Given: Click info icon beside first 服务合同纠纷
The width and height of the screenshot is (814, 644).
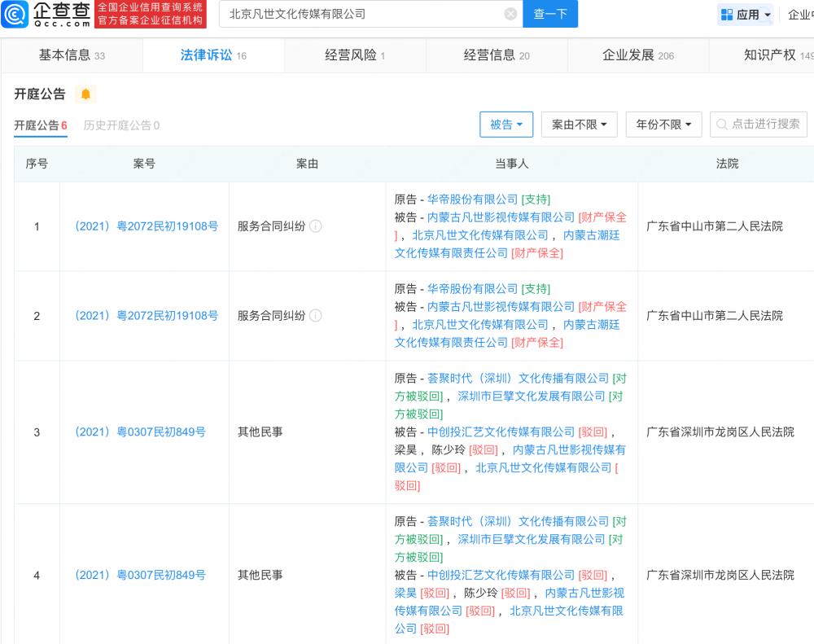Looking at the screenshot, I should pos(316,226).
